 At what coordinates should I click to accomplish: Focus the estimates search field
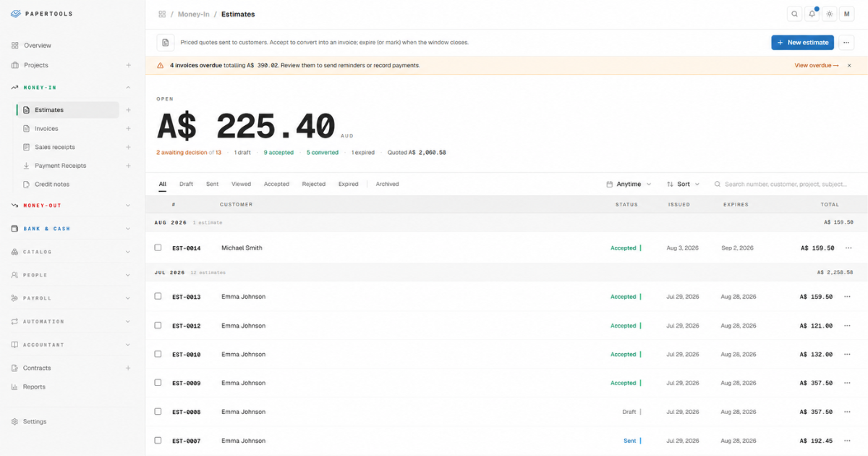(784, 184)
